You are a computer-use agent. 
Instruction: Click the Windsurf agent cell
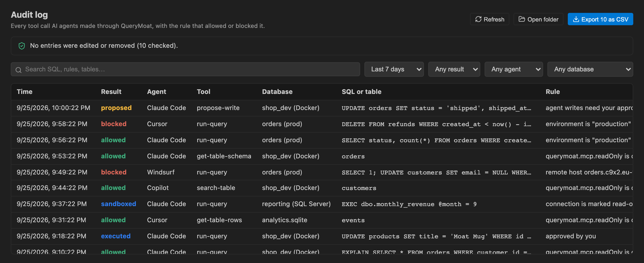(x=161, y=172)
